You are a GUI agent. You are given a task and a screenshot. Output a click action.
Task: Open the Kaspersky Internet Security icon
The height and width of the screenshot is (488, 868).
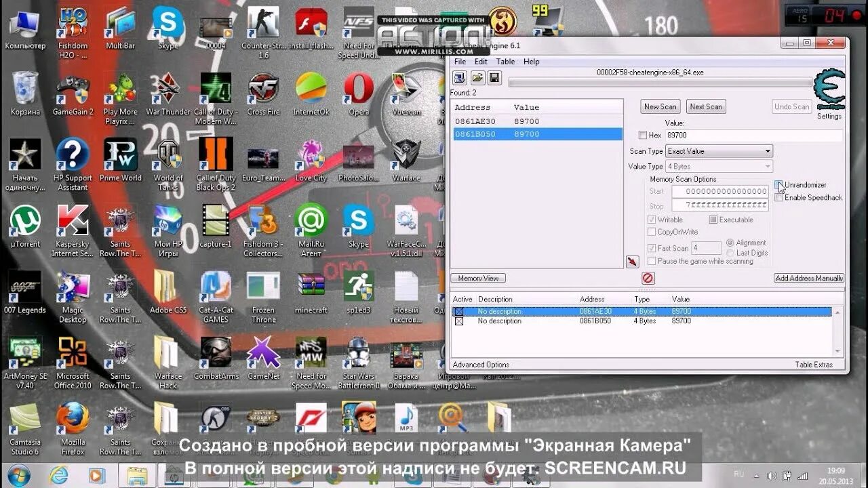73,231
